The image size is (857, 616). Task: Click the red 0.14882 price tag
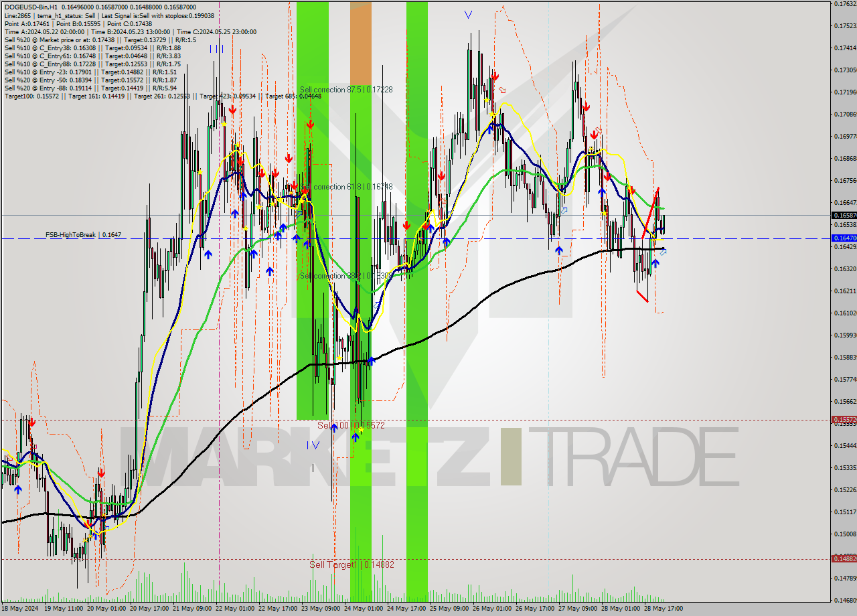point(844,558)
